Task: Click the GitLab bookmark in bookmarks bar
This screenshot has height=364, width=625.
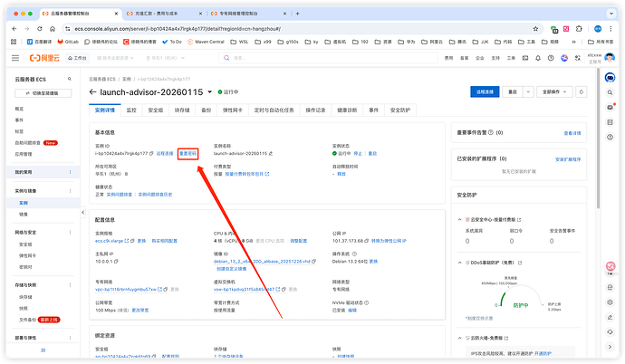Action: pos(68,42)
